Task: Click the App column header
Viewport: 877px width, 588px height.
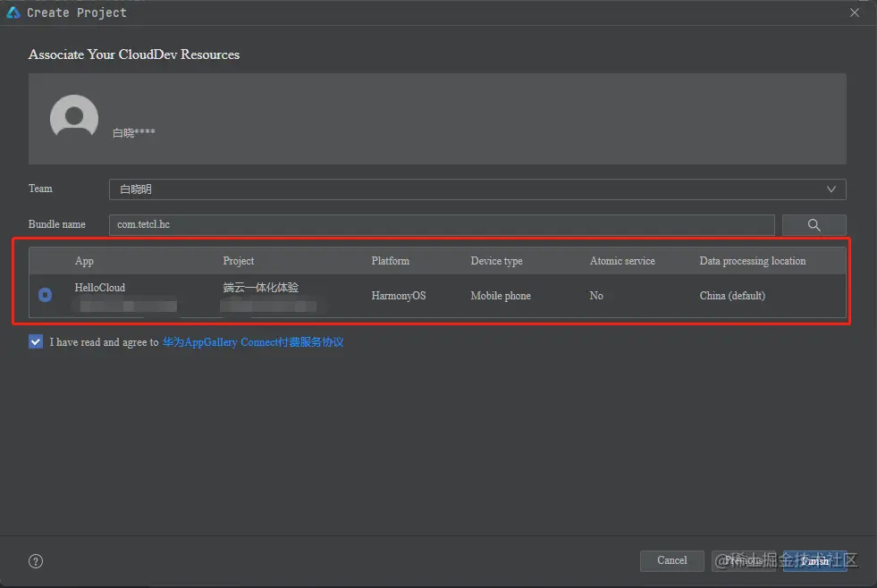Action: click(84, 261)
